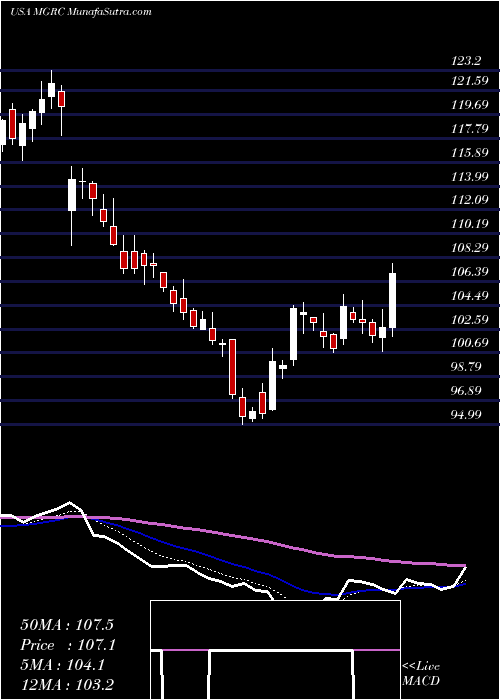Click the 100.69 price axis label
Screen dimensions: 500x700
click(x=469, y=343)
